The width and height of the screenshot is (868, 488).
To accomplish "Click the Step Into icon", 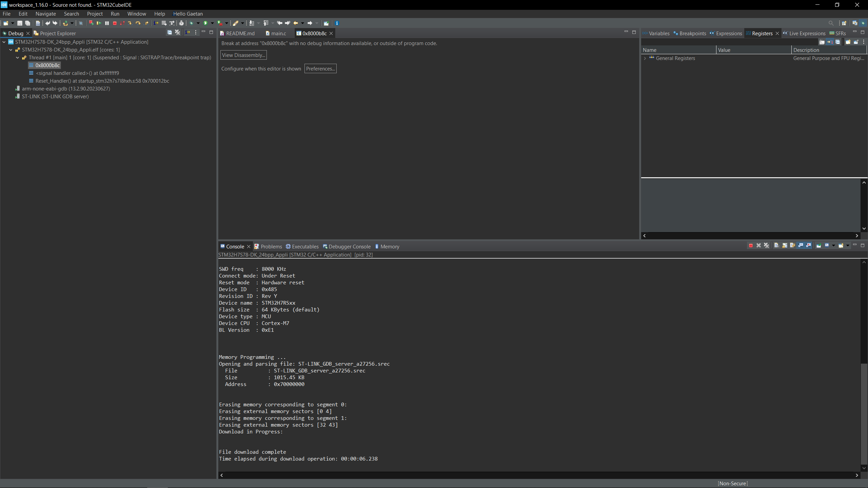I will [x=131, y=23].
